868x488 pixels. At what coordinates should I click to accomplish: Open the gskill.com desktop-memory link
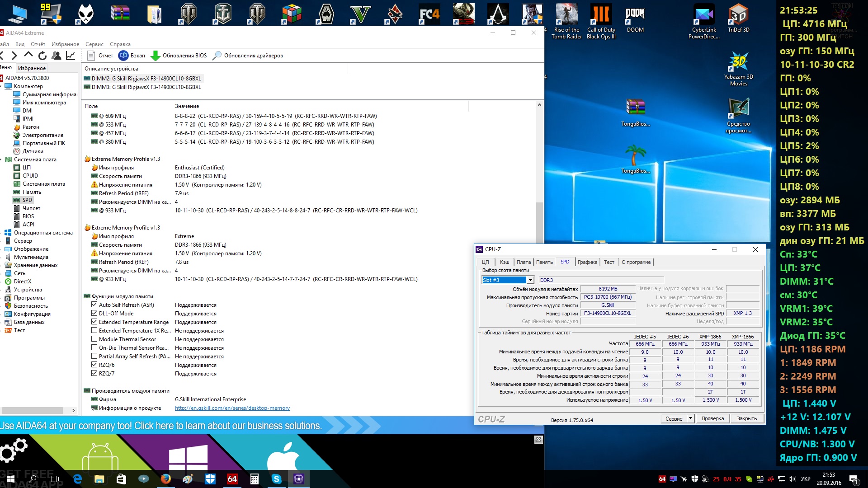point(232,408)
